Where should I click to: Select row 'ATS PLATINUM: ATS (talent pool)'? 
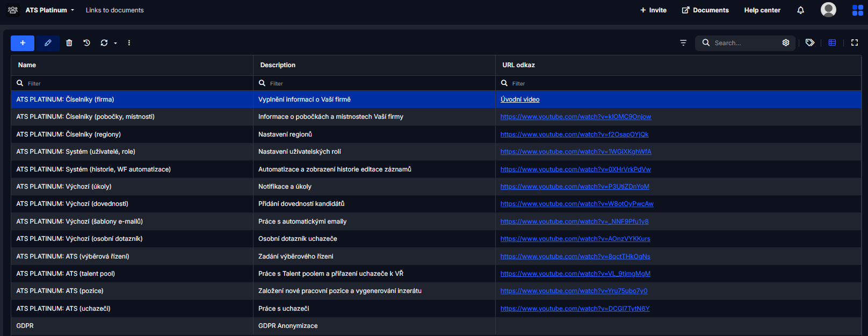coord(436,274)
